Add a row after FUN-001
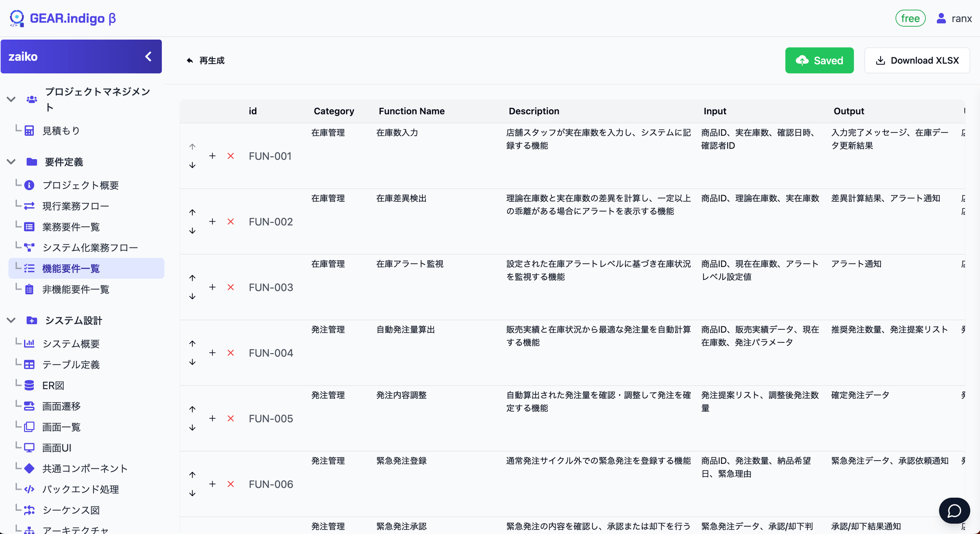Screen dimensions: 980x534 pyautogui.click(x=212, y=156)
